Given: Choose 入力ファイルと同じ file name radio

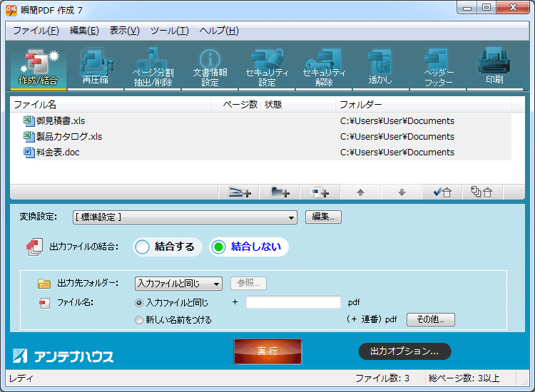Looking at the screenshot, I should coord(139,303).
